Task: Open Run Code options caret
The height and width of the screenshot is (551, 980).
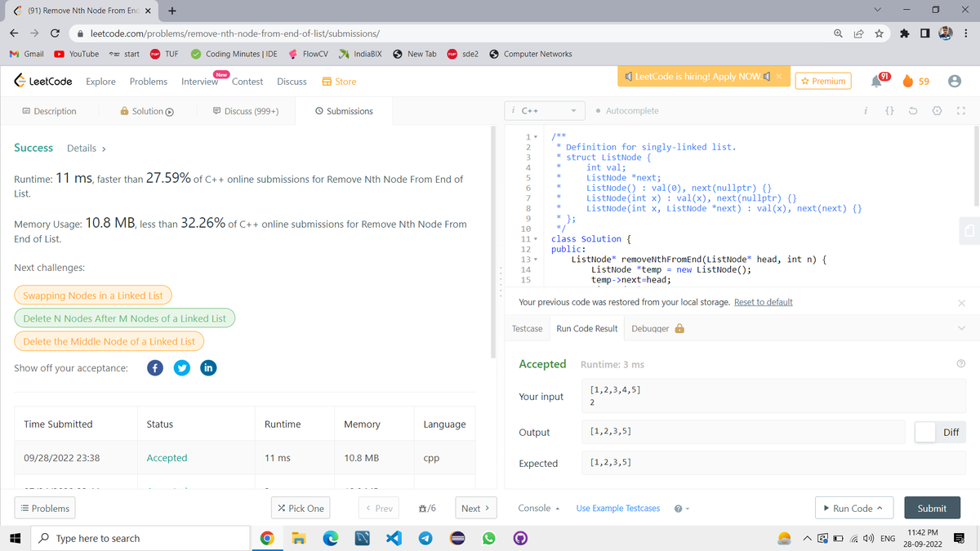Action: pos(880,509)
